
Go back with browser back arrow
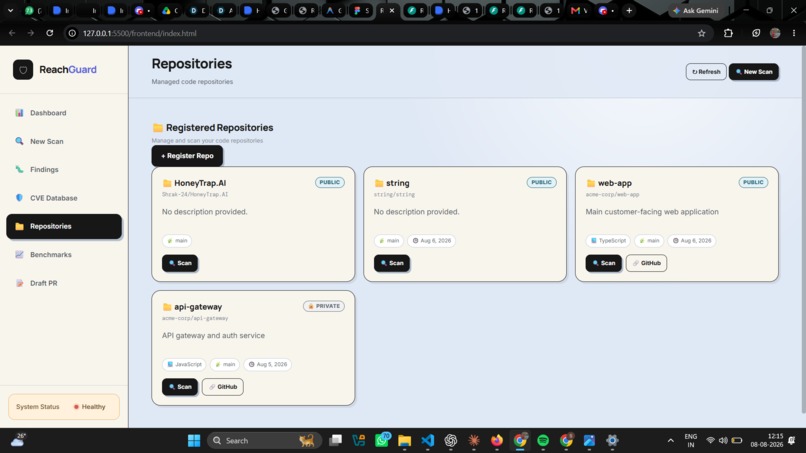click(12, 33)
